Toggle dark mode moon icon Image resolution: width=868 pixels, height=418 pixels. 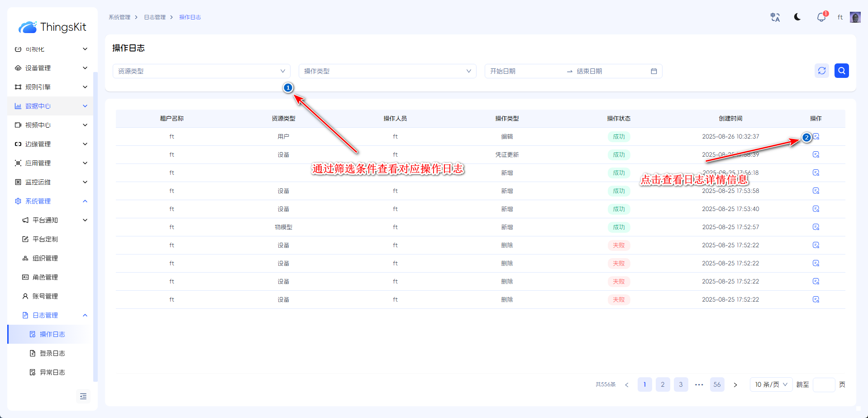(797, 17)
